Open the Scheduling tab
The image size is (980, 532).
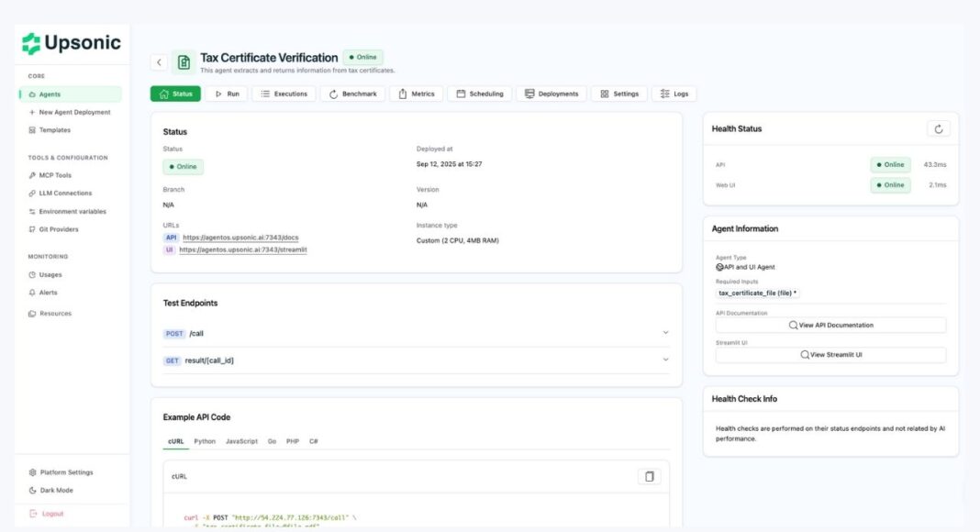480,94
